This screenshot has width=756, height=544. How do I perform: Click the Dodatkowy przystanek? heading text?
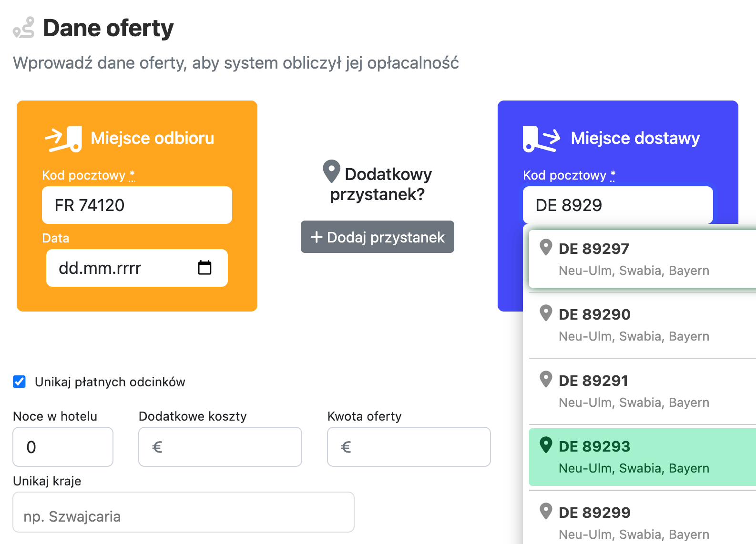tap(381, 184)
